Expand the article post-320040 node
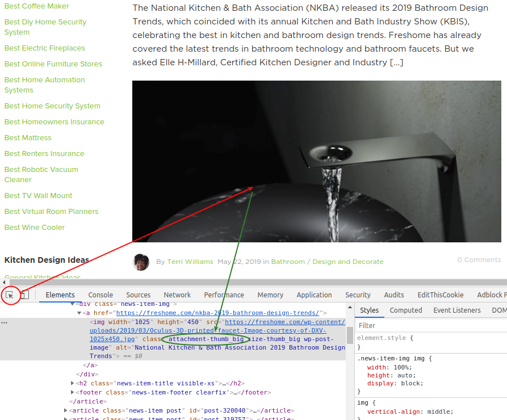The image size is (507, 420). pos(65,410)
